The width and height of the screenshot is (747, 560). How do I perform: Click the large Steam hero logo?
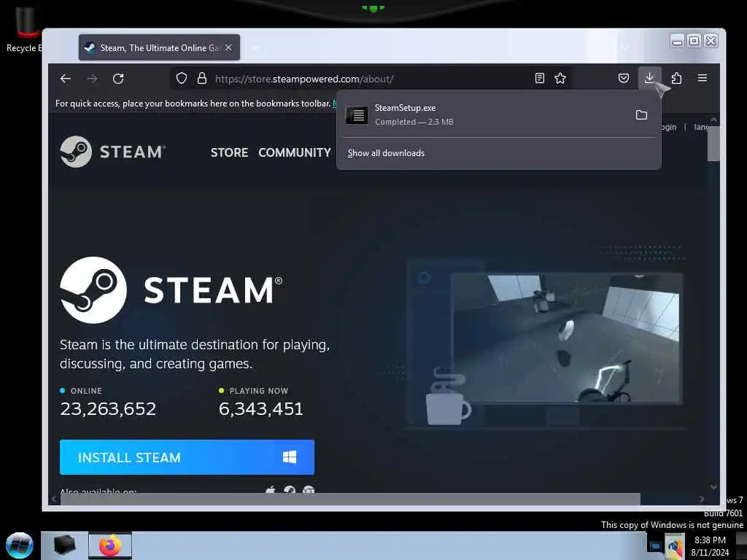[171, 290]
